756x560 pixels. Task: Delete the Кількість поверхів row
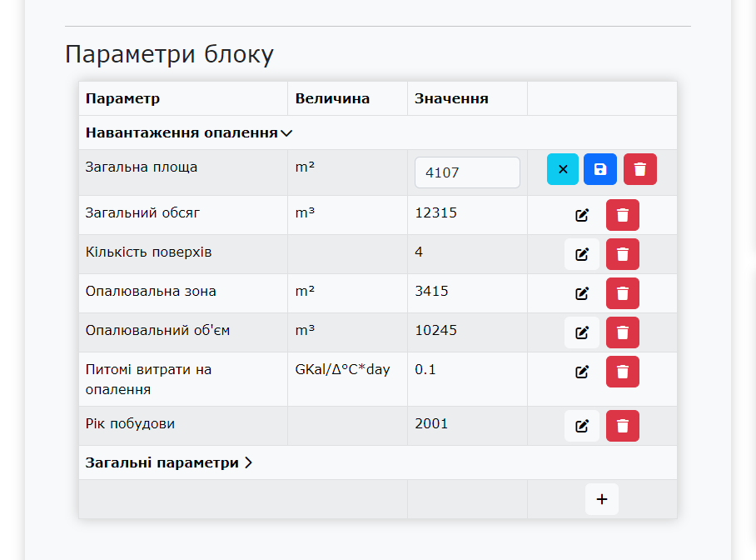[622, 254]
